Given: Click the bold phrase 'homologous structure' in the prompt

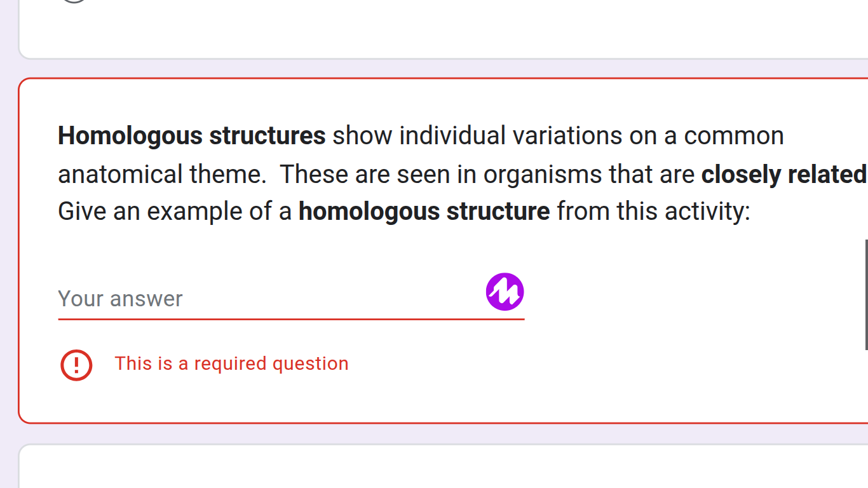Looking at the screenshot, I should coord(424,210).
